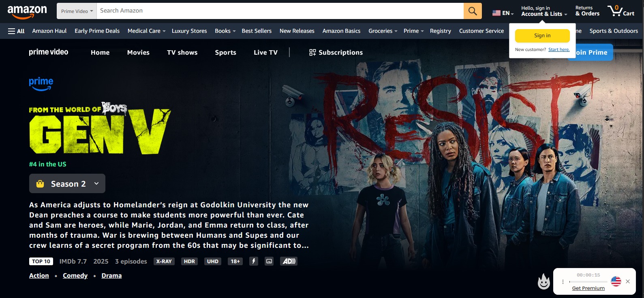Click the orange search magnifier button
The width and height of the screenshot is (644, 298).
pos(473,11)
